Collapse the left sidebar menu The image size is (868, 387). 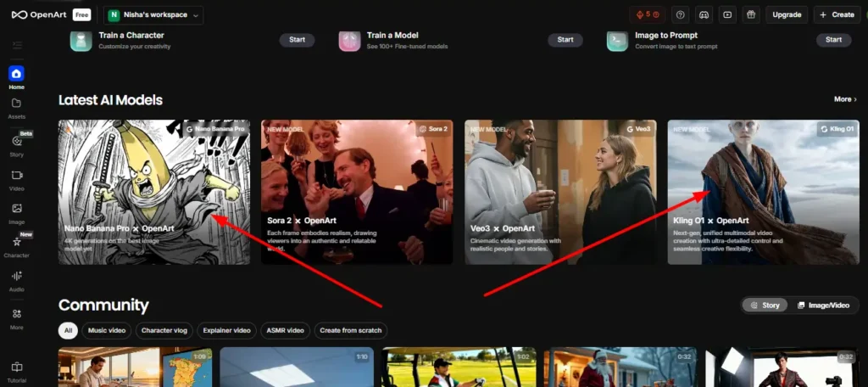pyautogui.click(x=16, y=44)
